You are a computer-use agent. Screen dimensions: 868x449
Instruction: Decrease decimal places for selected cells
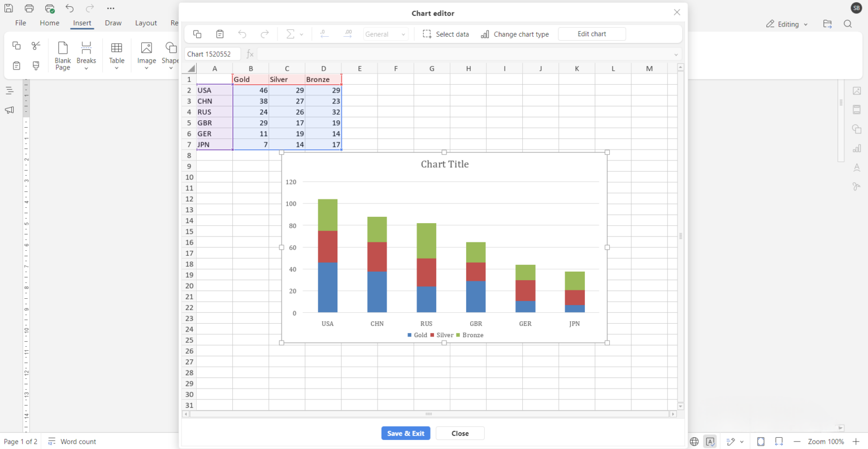[x=324, y=34]
